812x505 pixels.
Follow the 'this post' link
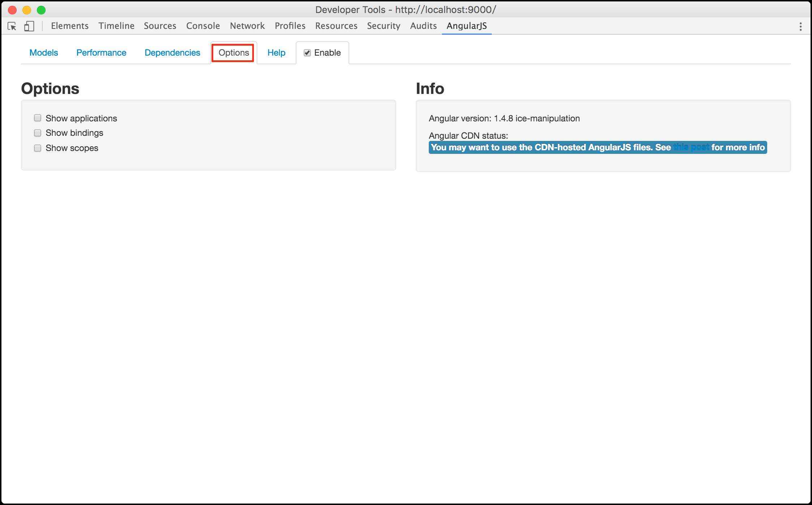coord(691,147)
